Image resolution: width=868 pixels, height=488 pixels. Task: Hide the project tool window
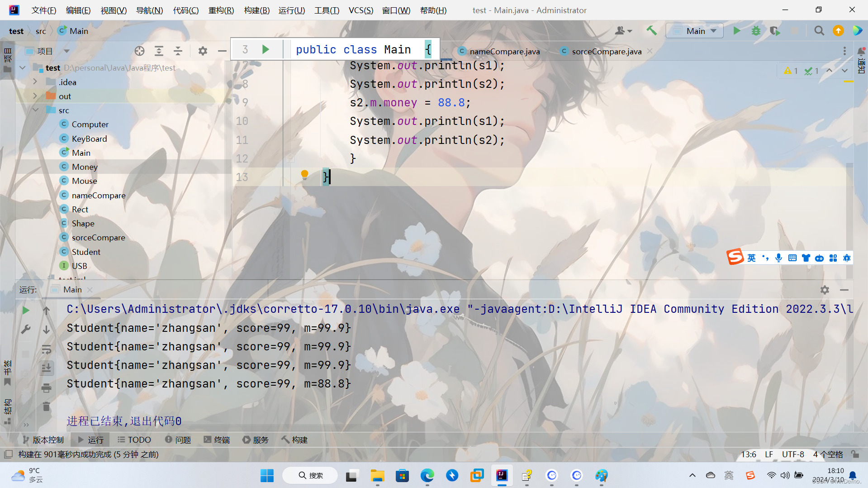pos(222,51)
